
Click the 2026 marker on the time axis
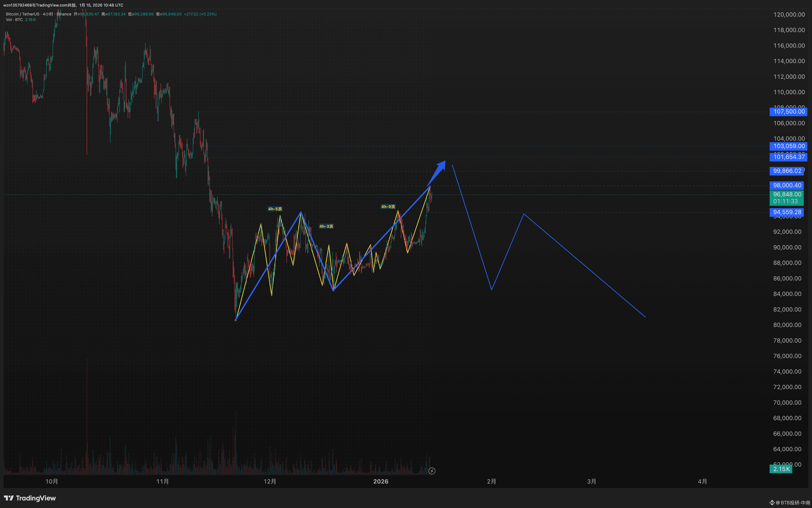pyautogui.click(x=380, y=481)
